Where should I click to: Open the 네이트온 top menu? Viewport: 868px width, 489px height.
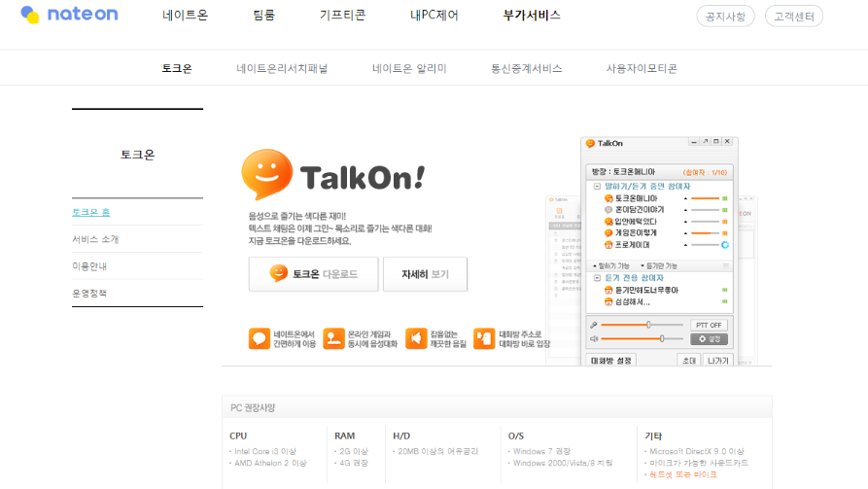[186, 16]
